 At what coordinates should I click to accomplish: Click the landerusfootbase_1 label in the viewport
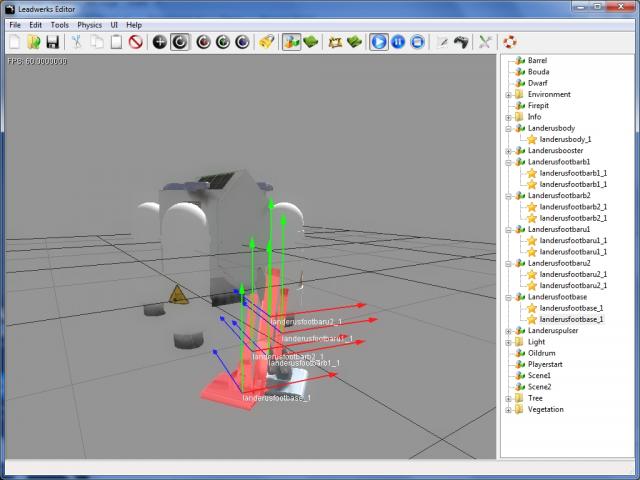pos(276,398)
